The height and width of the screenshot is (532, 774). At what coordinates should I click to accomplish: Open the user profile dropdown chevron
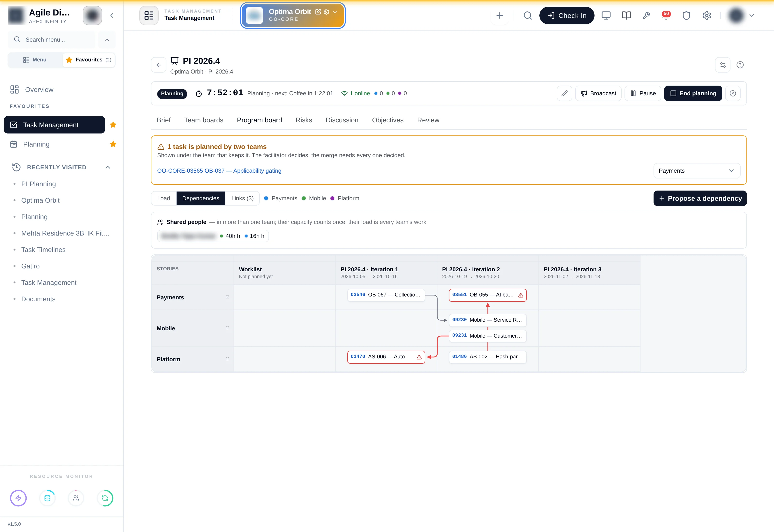(x=752, y=15)
